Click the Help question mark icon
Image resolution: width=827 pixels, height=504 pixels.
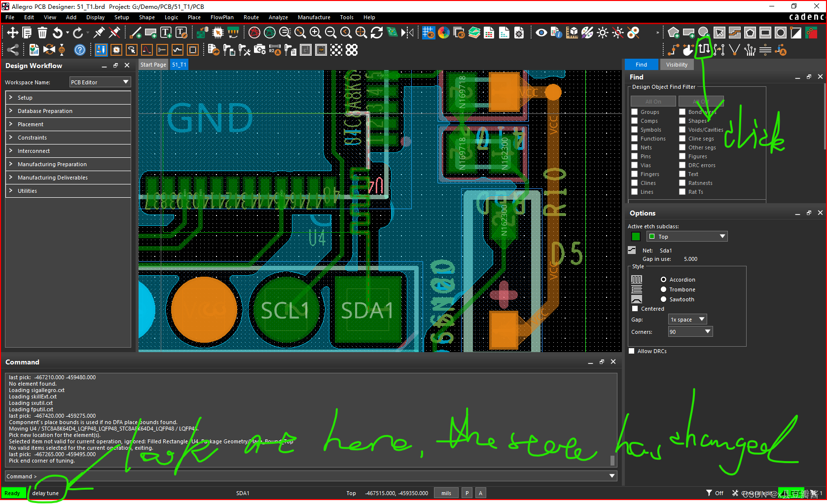tap(80, 49)
